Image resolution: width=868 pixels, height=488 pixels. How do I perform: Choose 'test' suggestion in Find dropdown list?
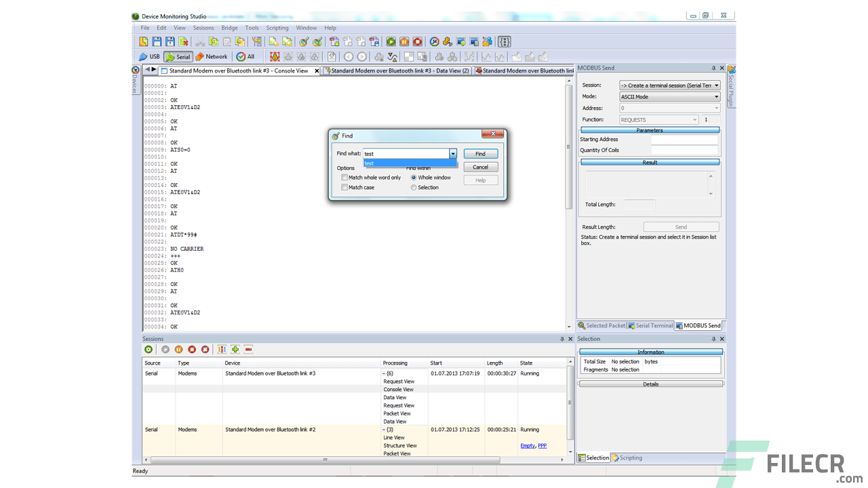click(410, 163)
